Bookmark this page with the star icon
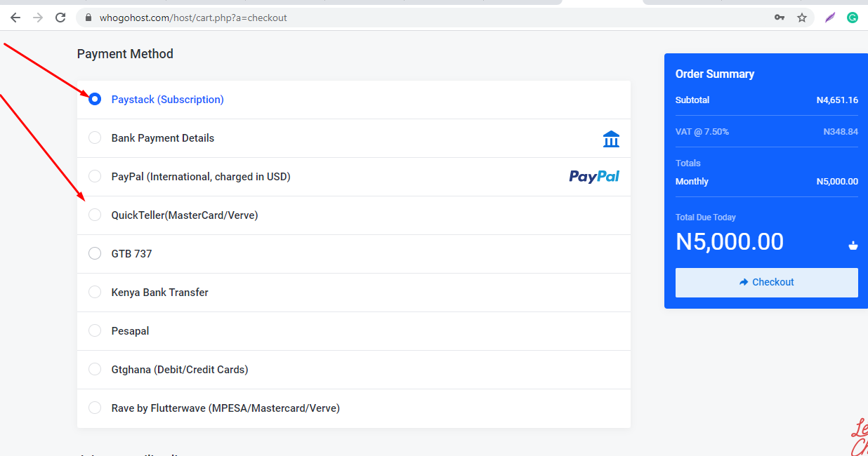 click(802, 18)
